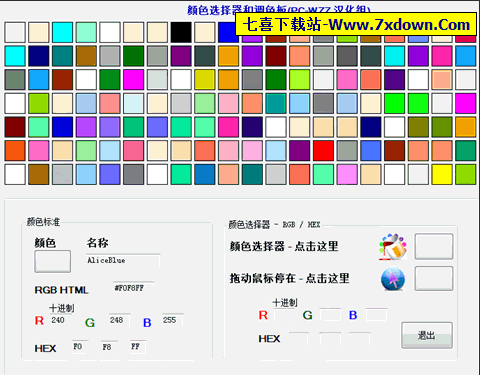Click the HEX field showing FF
Viewport: 480px width, 375px height.
(138, 347)
